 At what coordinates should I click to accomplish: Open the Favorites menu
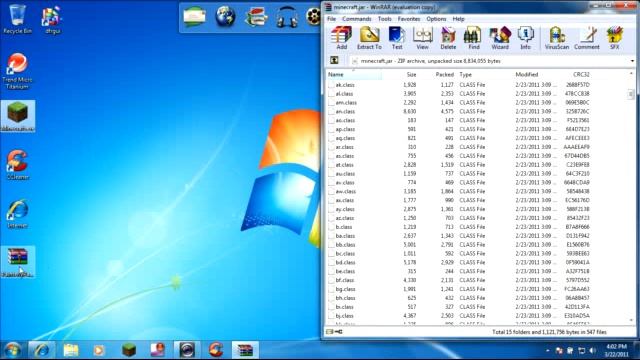click(x=409, y=19)
